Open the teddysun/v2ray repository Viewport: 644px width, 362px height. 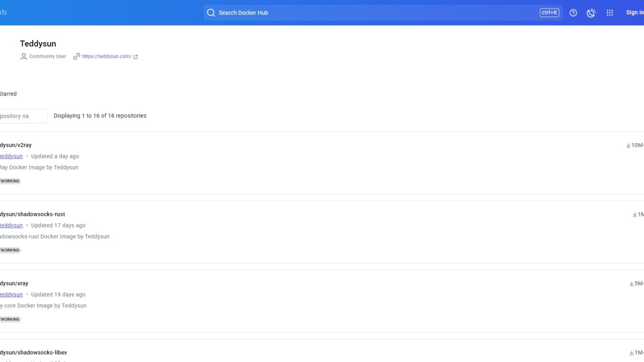pyautogui.click(x=16, y=145)
